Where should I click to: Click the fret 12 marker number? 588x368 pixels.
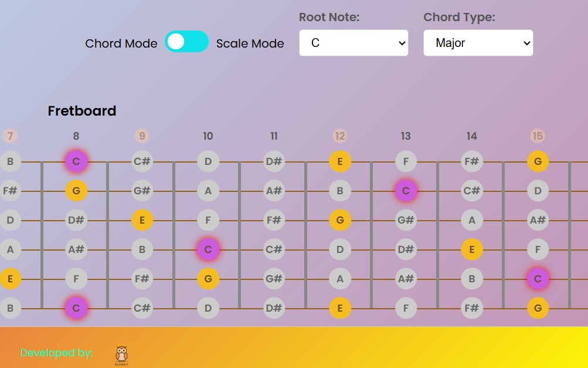coord(340,136)
